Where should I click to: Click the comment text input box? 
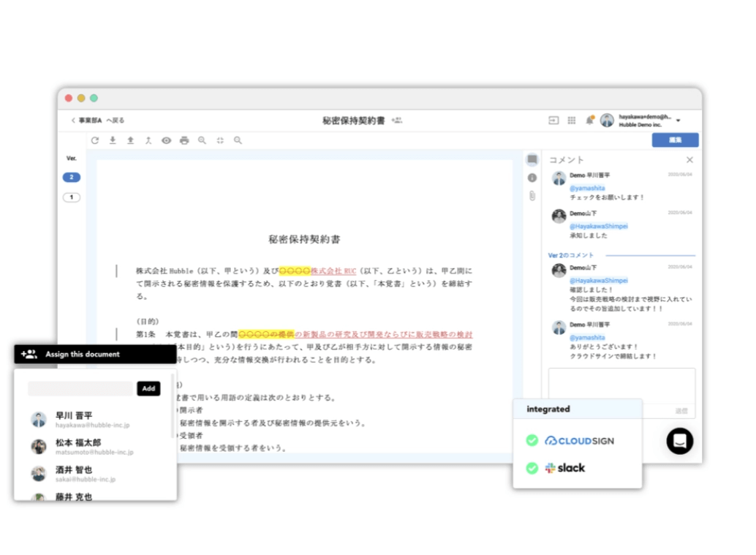(621, 385)
